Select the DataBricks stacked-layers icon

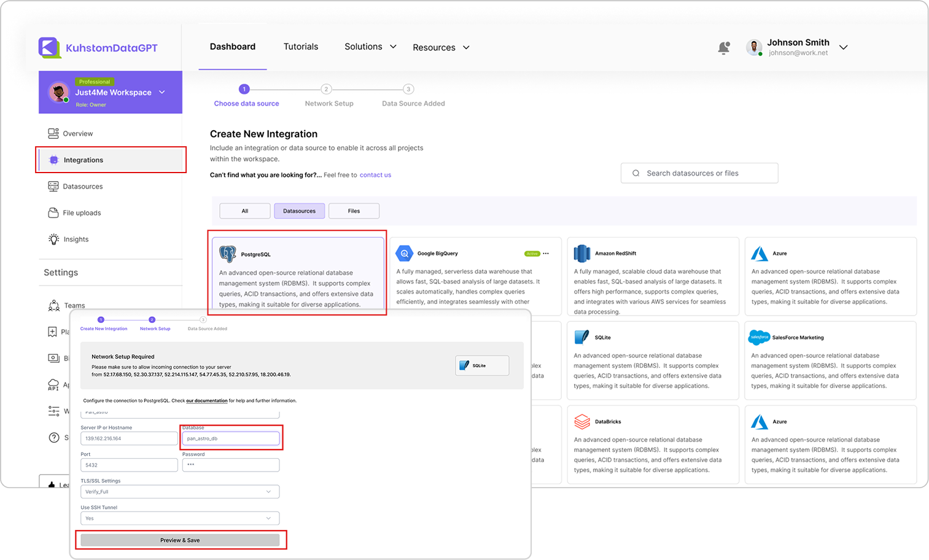tap(581, 421)
